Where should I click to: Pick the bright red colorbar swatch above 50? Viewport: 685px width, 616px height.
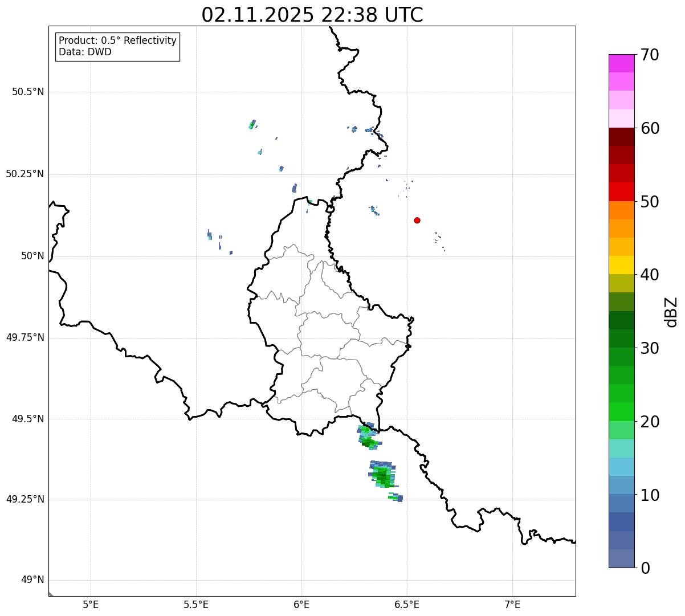pos(621,192)
